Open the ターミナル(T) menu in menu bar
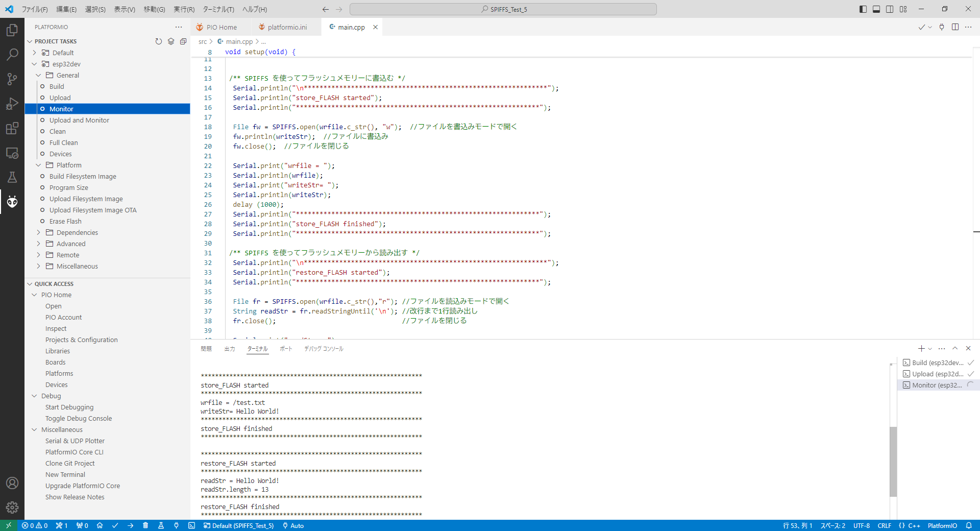The height and width of the screenshot is (531, 980). (x=218, y=9)
